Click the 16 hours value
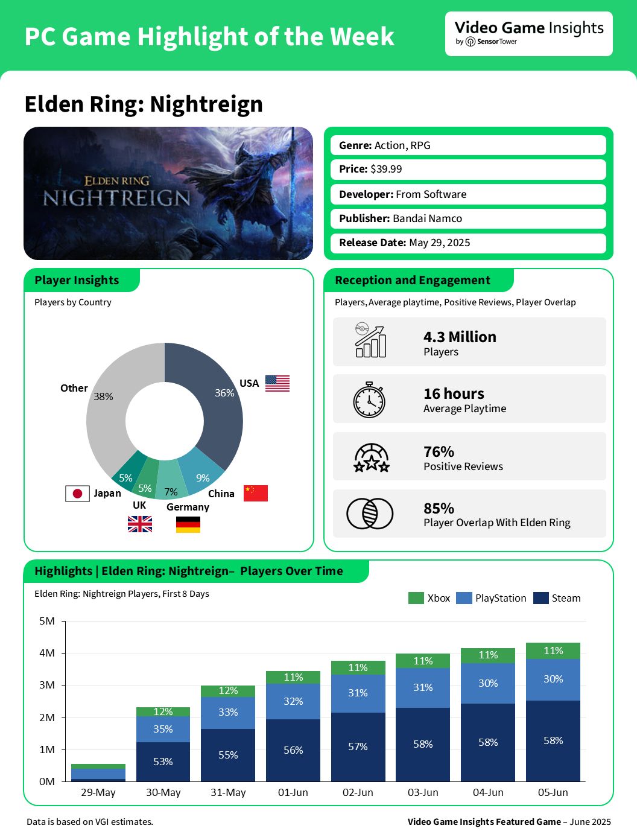The image size is (637, 840). [454, 394]
